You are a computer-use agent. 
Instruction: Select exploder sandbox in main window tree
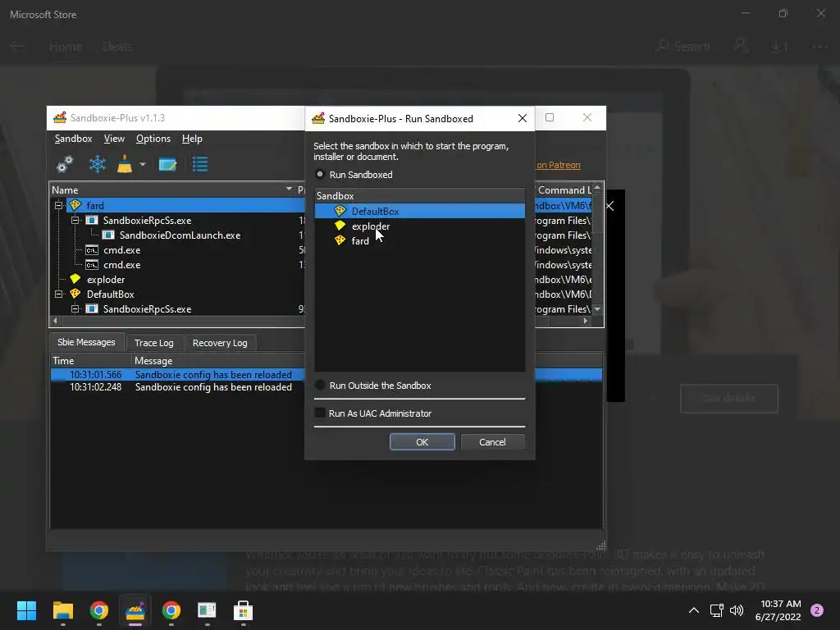pyautogui.click(x=106, y=280)
